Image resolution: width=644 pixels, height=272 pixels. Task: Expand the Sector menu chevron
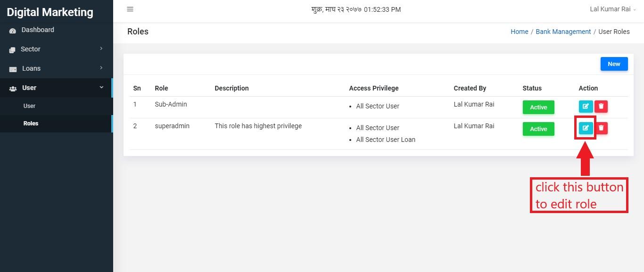point(101,49)
